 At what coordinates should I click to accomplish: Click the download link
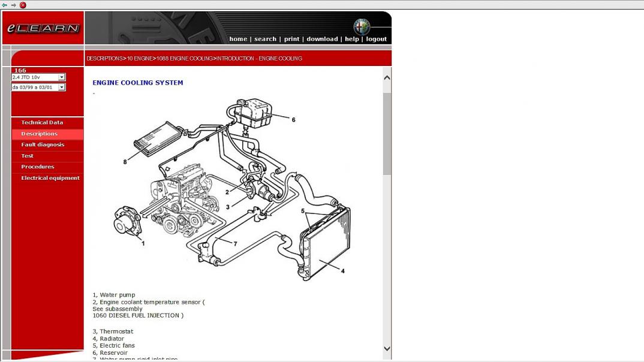pos(322,39)
